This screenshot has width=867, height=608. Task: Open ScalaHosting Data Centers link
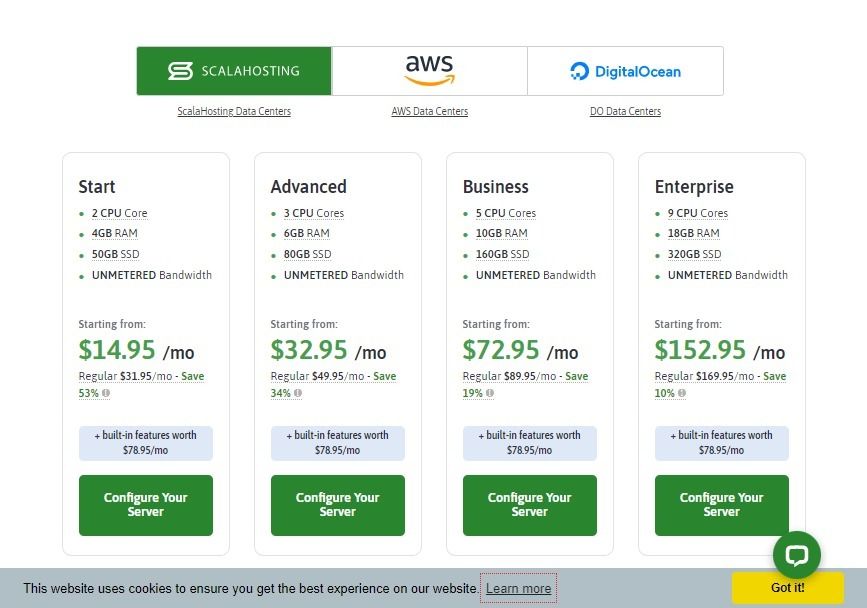(234, 111)
